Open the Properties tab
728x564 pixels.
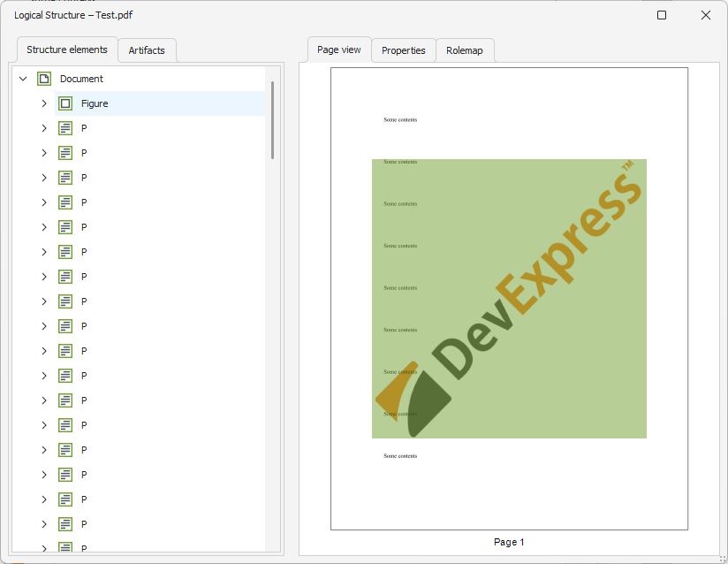403,50
